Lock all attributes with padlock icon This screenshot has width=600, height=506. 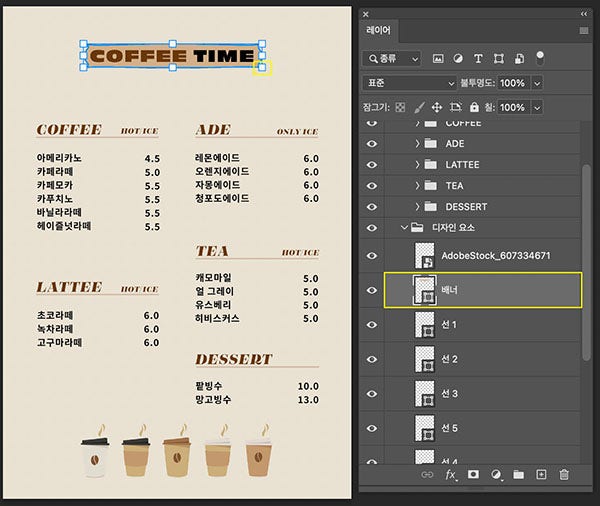pyautogui.click(x=474, y=107)
